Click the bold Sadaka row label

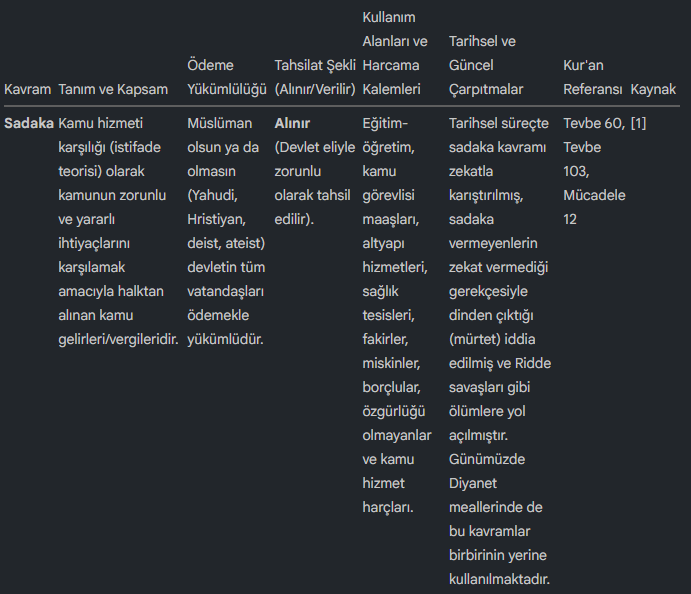click(x=29, y=123)
